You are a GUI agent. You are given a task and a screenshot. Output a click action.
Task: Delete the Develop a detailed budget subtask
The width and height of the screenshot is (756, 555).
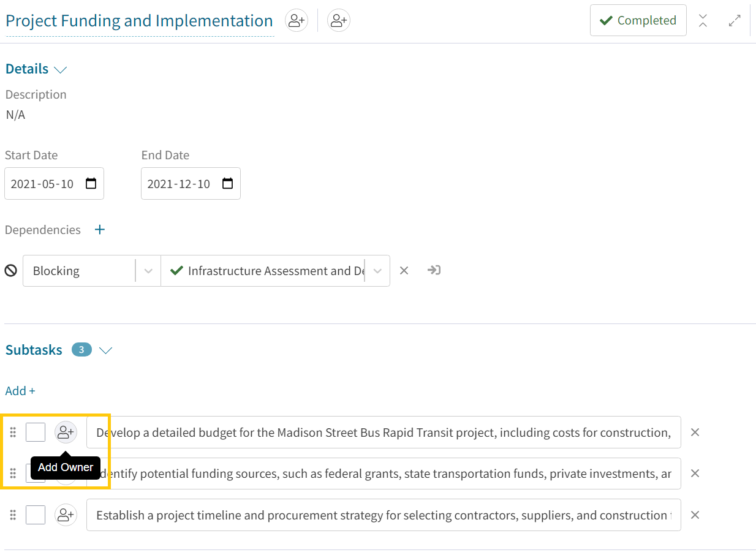695,432
